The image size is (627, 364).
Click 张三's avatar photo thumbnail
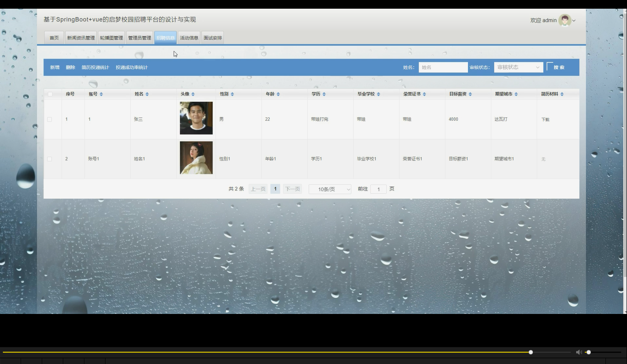click(196, 118)
